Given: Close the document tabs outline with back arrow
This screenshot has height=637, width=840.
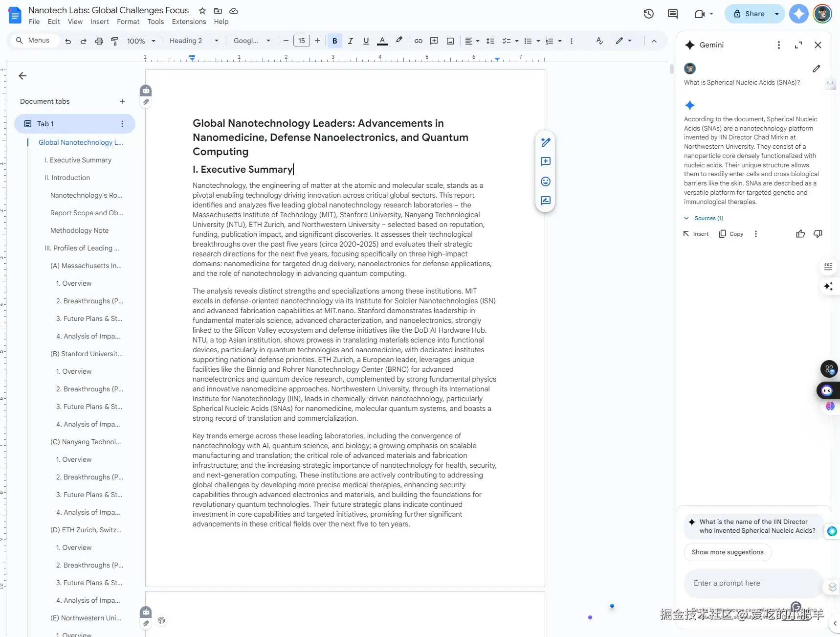Looking at the screenshot, I should click(22, 76).
